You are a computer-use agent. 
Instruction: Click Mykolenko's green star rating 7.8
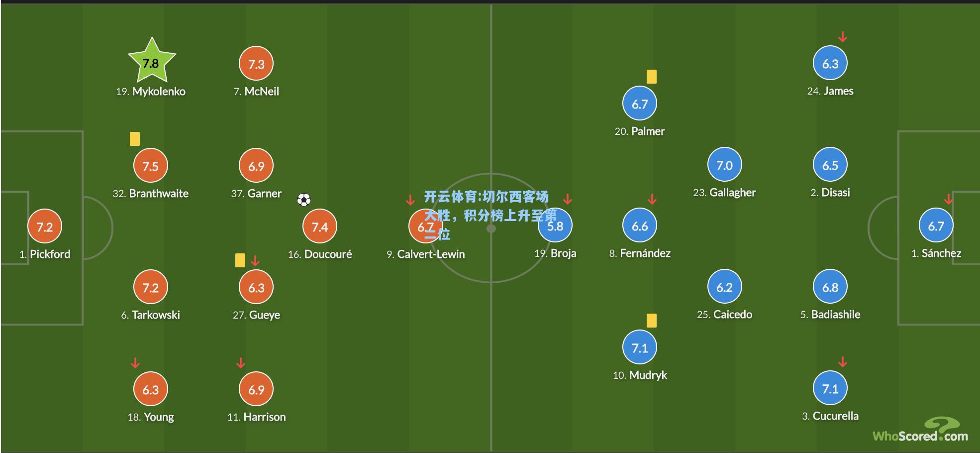pyautogui.click(x=151, y=61)
